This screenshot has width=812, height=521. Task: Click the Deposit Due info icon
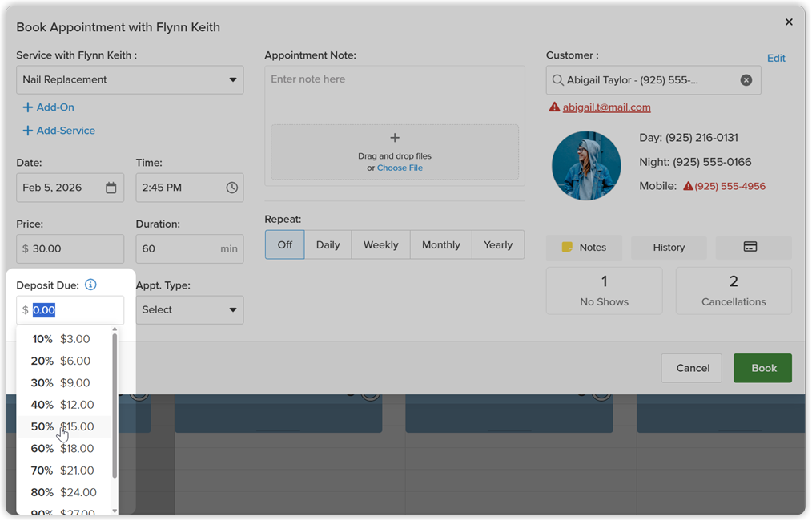90,285
